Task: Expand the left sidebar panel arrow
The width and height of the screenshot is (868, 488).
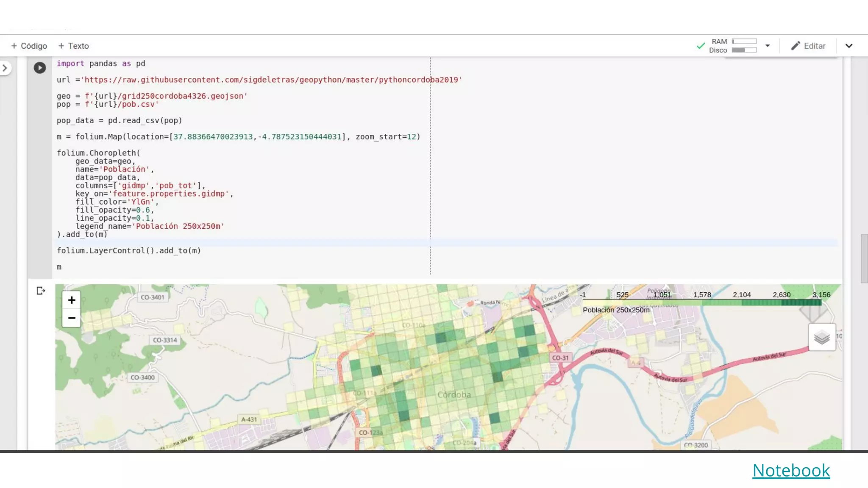Action: click(x=5, y=68)
